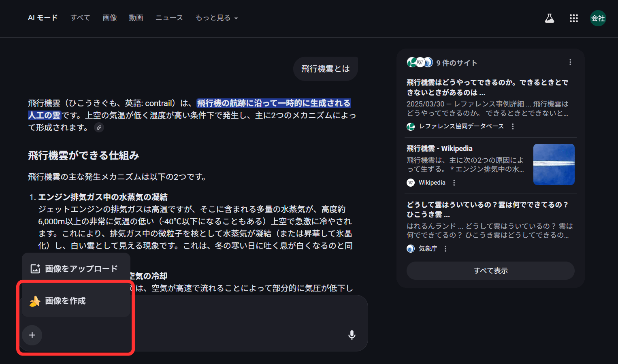Switch to the 画像 tab
618x364 pixels.
tap(110, 18)
